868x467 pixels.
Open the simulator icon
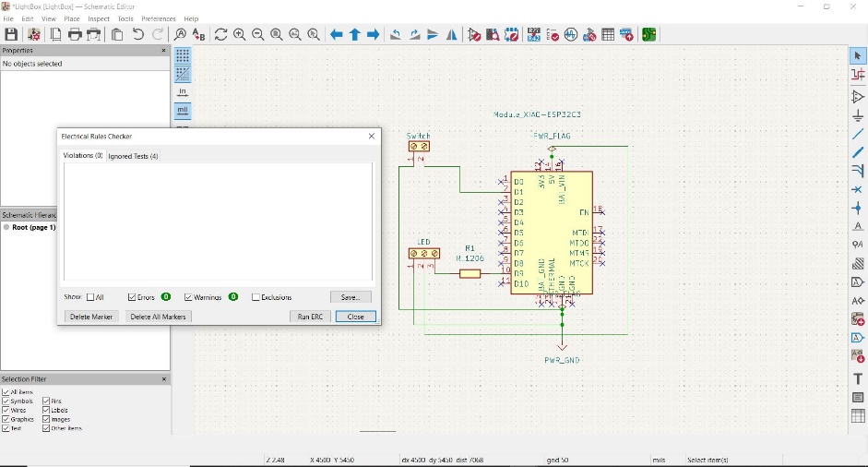571,34
